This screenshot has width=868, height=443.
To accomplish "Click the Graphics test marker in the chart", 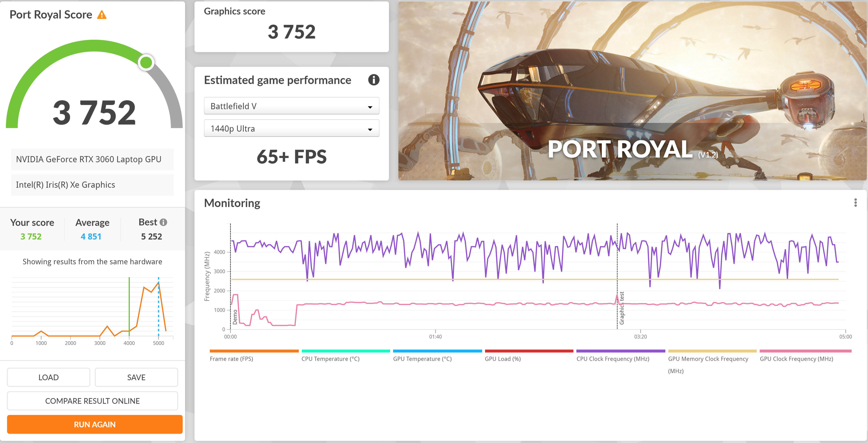I will pos(622,308).
